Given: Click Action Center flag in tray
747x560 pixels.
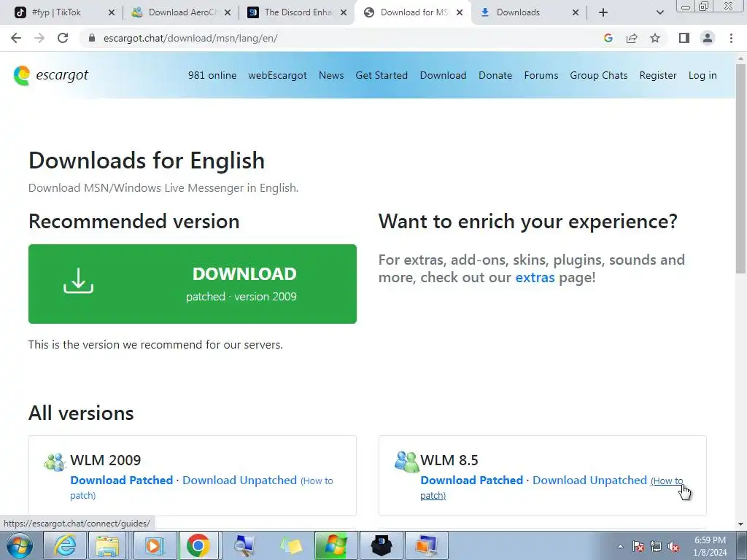Looking at the screenshot, I should [638, 547].
